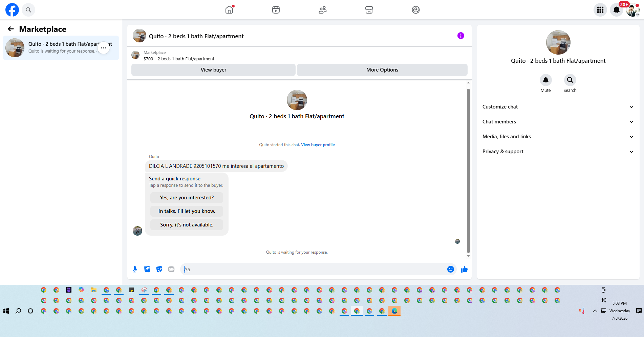
Task: Click the Facebook logo
Action: (x=12, y=10)
